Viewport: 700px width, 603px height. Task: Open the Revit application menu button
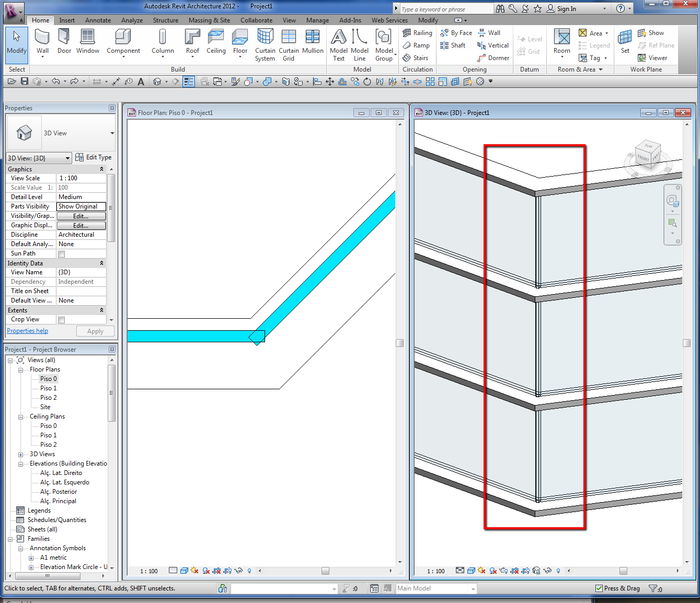pyautogui.click(x=13, y=13)
